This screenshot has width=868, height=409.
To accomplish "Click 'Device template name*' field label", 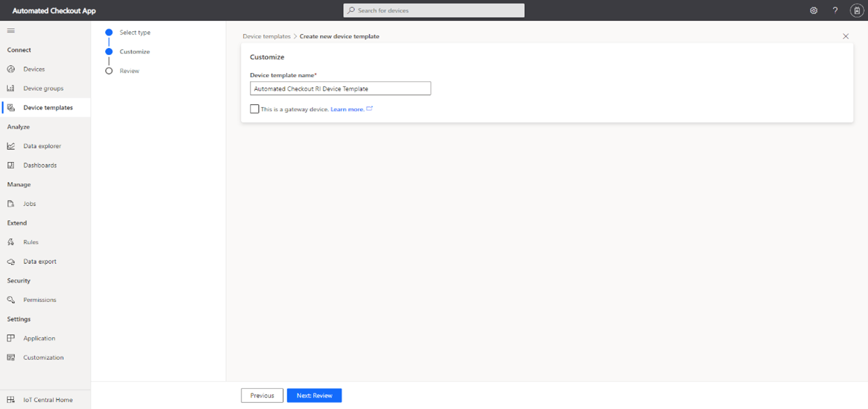I will point(283,74).
